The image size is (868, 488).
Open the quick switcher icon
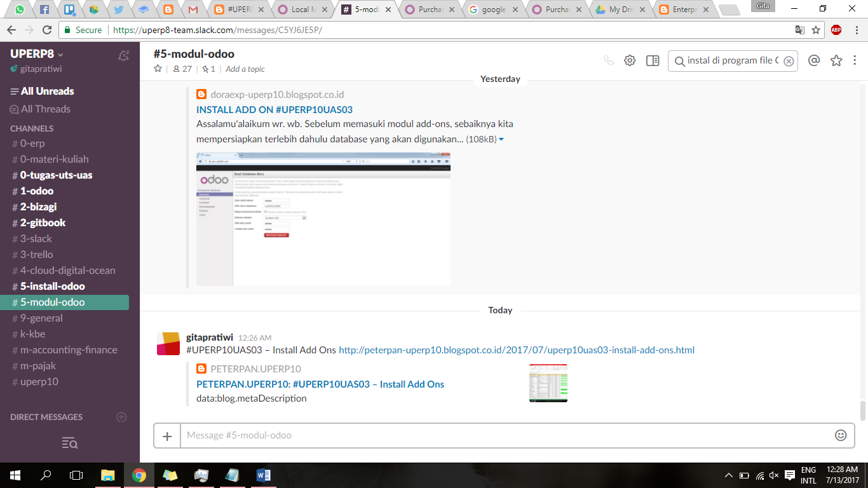pos(70,443)
